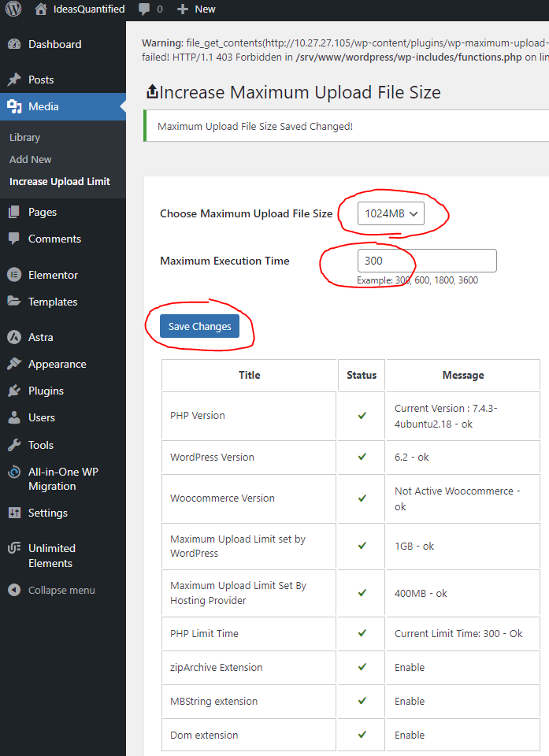The height and width of the screenshot is (756, 549).
Task: Click the All-in-One WP Migration icon
Action: pos(14,472)
